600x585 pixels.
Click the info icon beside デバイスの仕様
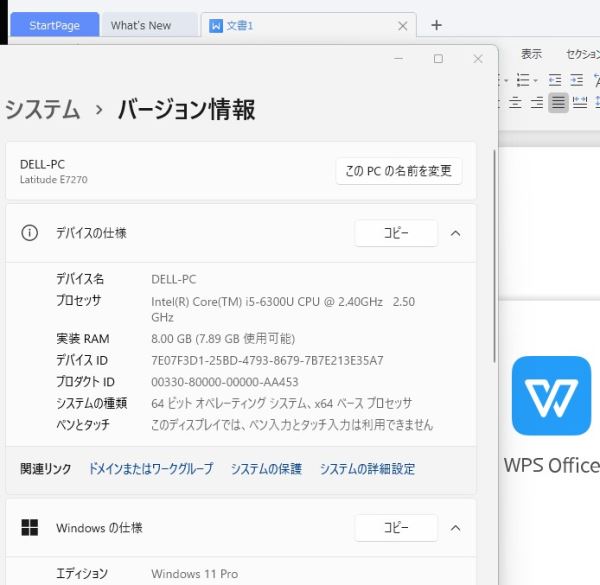pos(29,233)
